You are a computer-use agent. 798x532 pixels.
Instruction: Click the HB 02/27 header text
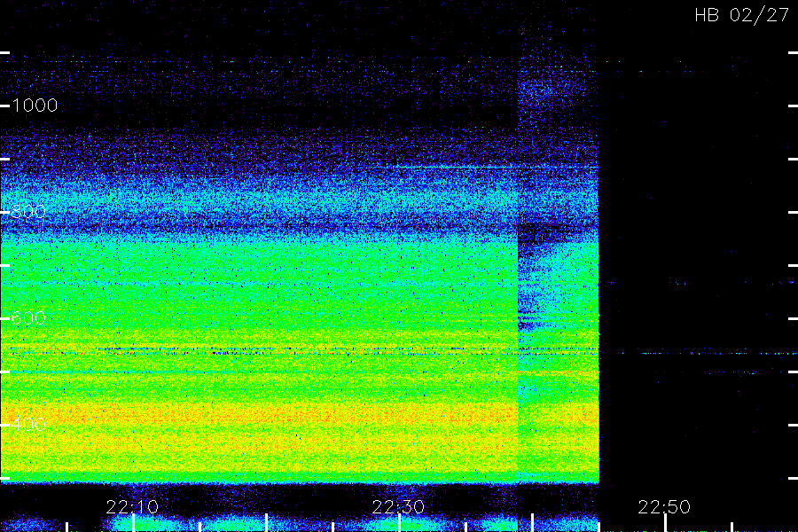(741, 15)
